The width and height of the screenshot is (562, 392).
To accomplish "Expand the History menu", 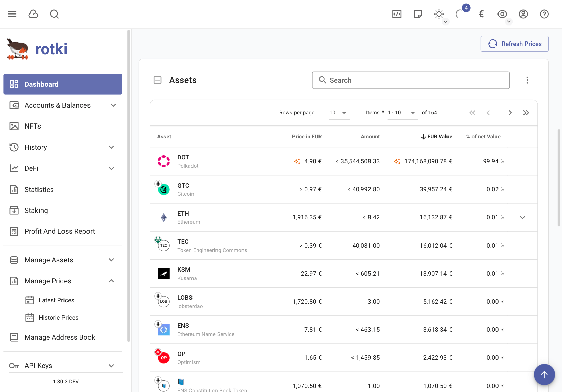I will [63, 147].
